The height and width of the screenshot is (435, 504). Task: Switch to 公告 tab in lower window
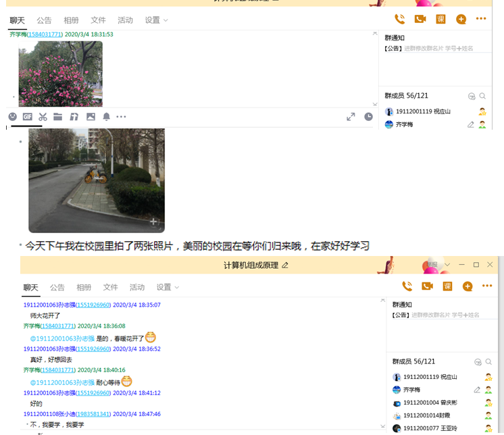pyautogui.click(x=57, y=287)
